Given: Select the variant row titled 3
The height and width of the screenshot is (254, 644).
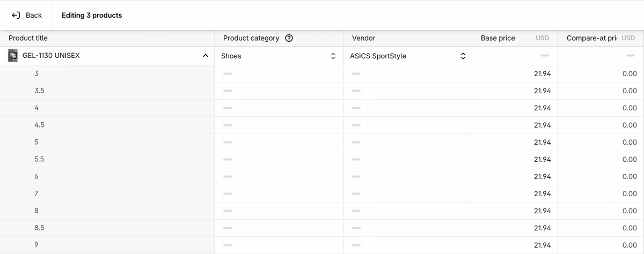Looking at the screenshot, I should coord(107,73).
